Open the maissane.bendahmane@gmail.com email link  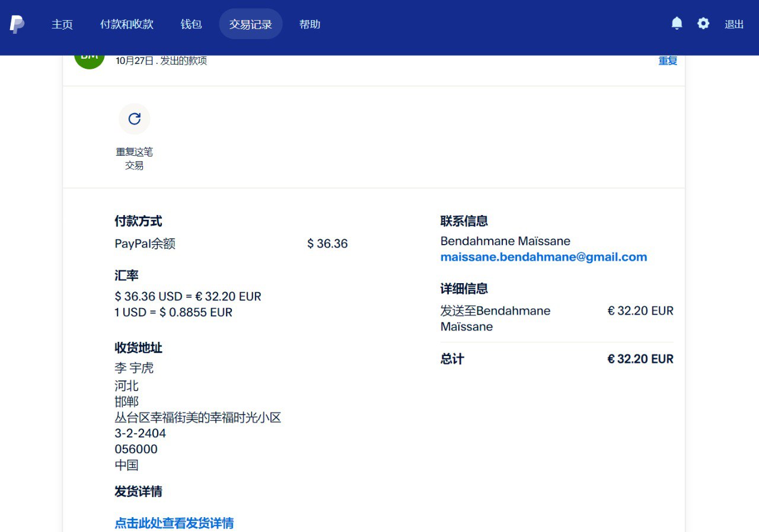tap(543, 257)
